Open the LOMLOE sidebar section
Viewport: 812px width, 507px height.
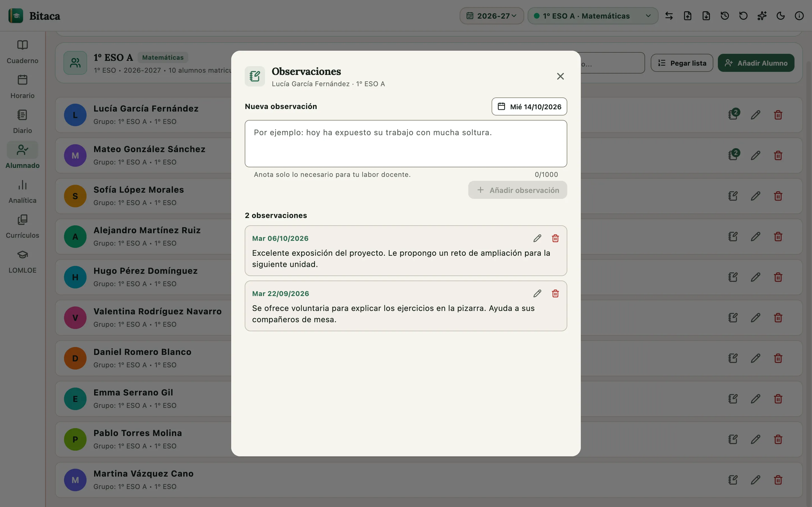(23, 262)
